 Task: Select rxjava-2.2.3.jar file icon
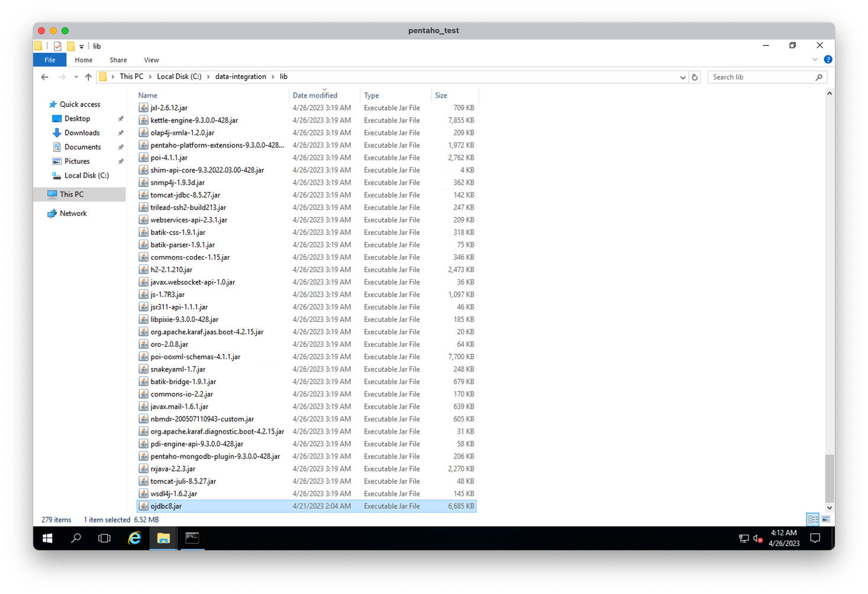click(143, 469)
